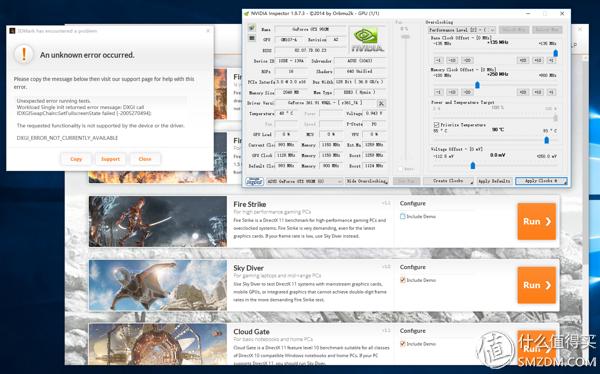Click the PayPal Donate button icon
Screen dimensions: 600x374
point(254,181)
